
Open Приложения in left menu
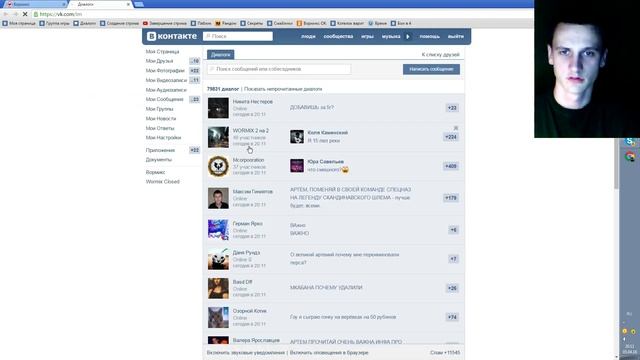(160, 150)
